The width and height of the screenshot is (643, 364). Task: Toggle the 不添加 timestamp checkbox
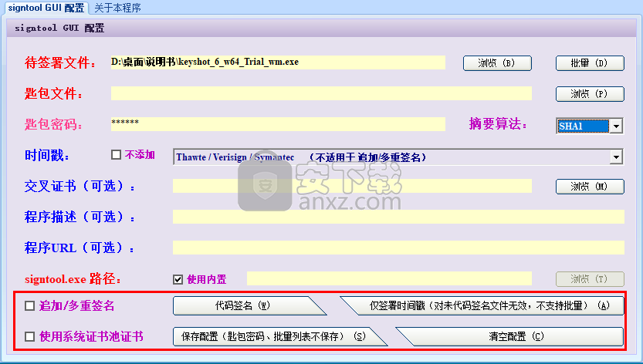click(116, 154)
